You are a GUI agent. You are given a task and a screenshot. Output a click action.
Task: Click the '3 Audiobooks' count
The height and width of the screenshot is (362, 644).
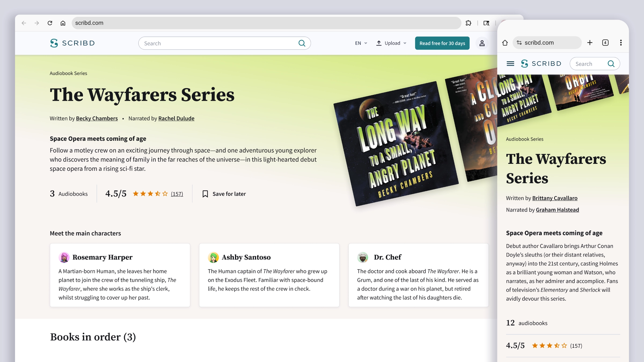[x=69, y=194]
